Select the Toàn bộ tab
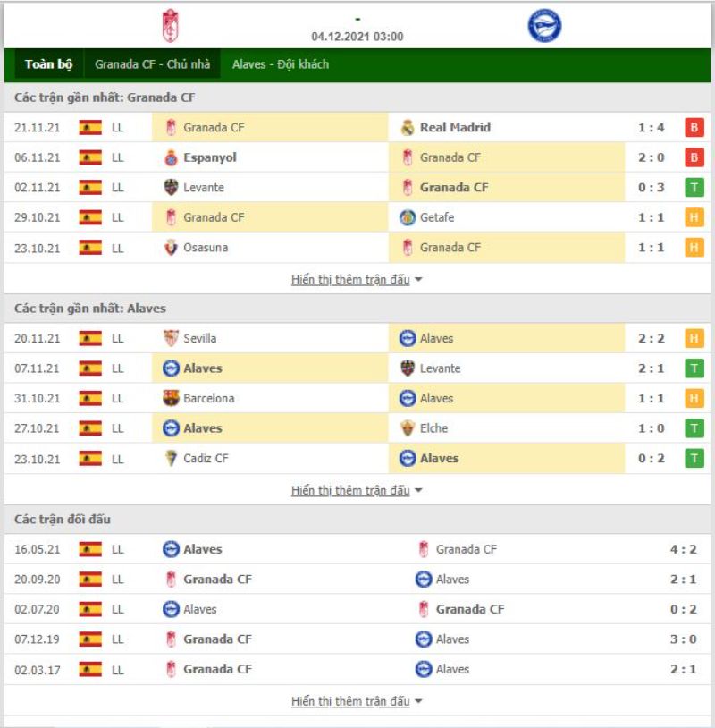The height and width of the screenshot is (728, 715). [x=49, y=64]
